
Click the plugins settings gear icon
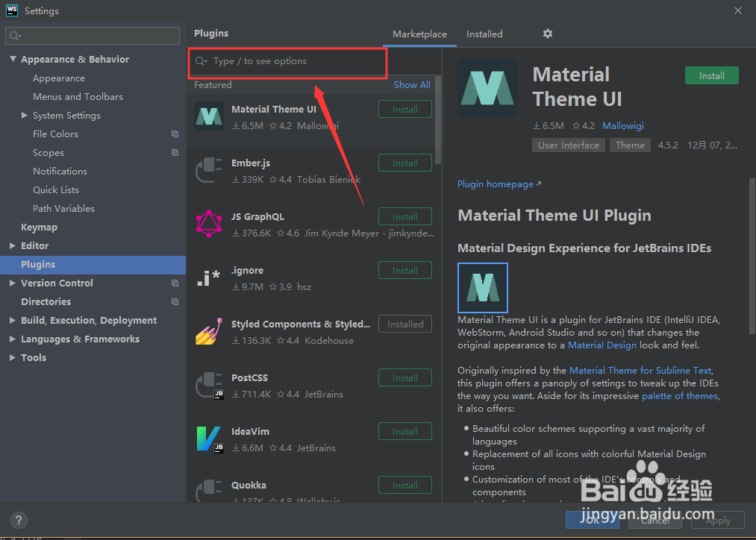point(547,34)
